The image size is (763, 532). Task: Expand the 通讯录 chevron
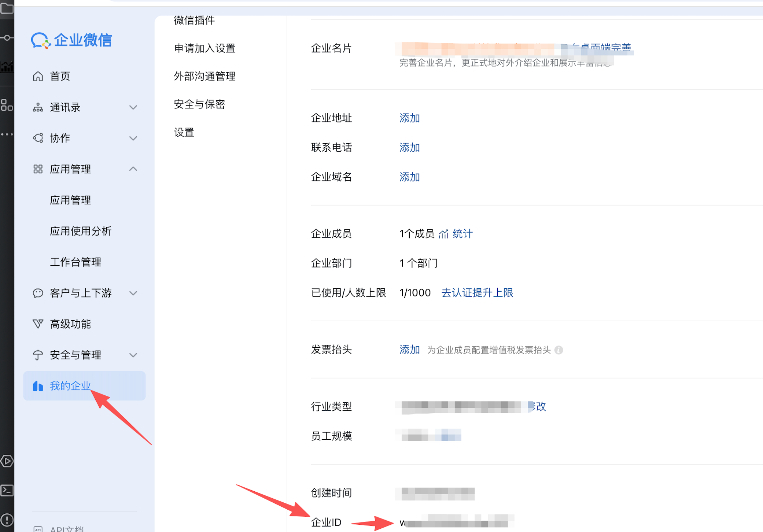click(133, 107)
